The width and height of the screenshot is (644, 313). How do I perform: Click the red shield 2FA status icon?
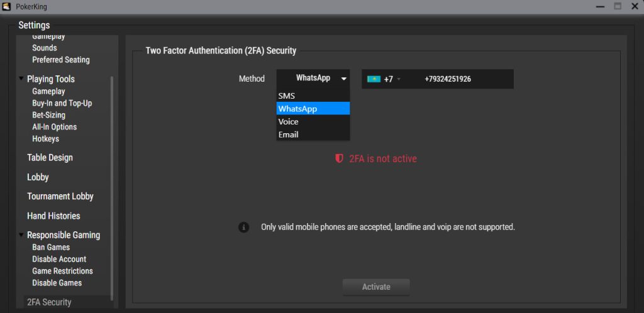point(339,159)
